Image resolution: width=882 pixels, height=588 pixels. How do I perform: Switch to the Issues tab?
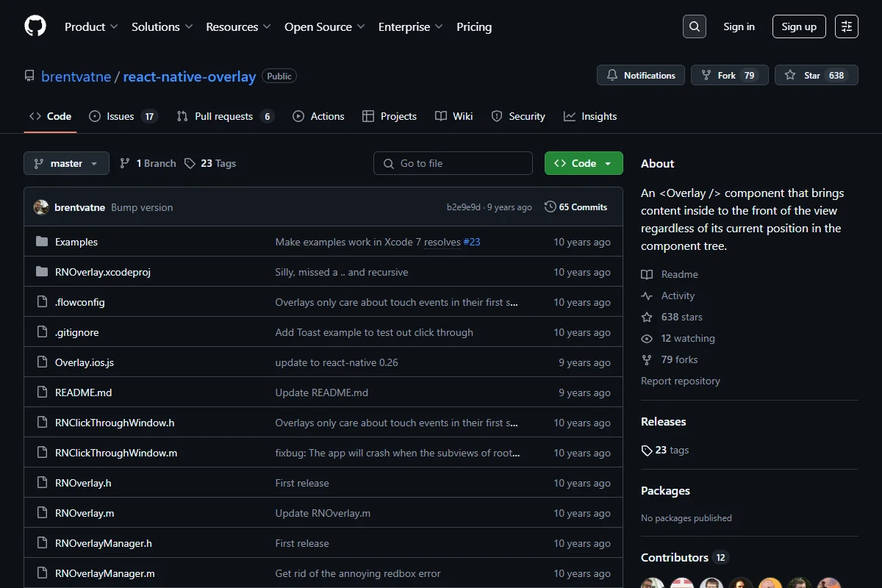(123, 116)
